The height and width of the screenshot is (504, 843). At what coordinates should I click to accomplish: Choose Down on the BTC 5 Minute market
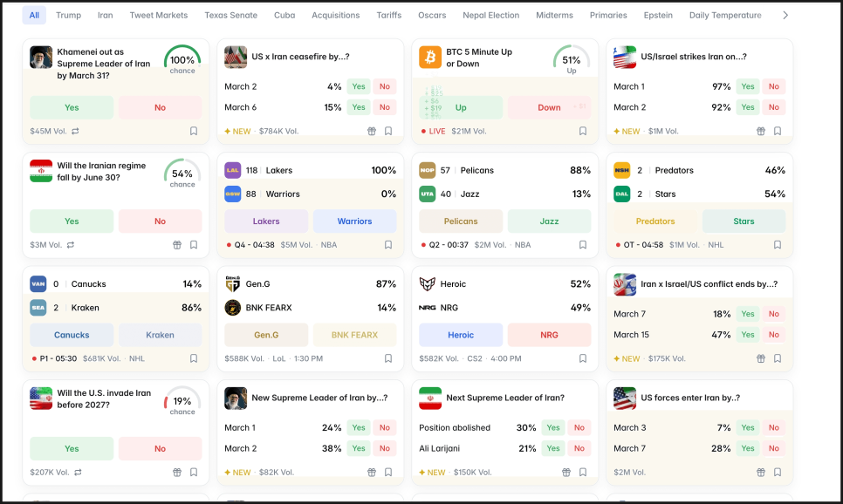pos(549,107)
